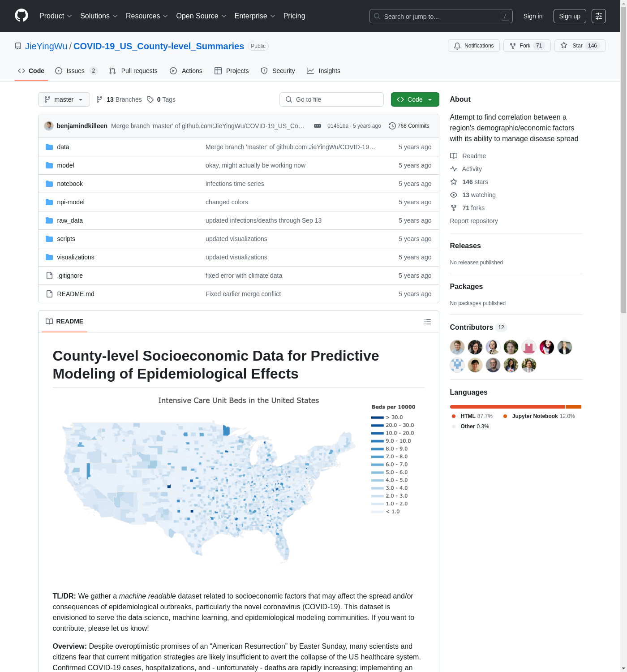The height and width of the screenshot is (672, 627).
Task: Expand the Product menu
Action: click(56, 16)
